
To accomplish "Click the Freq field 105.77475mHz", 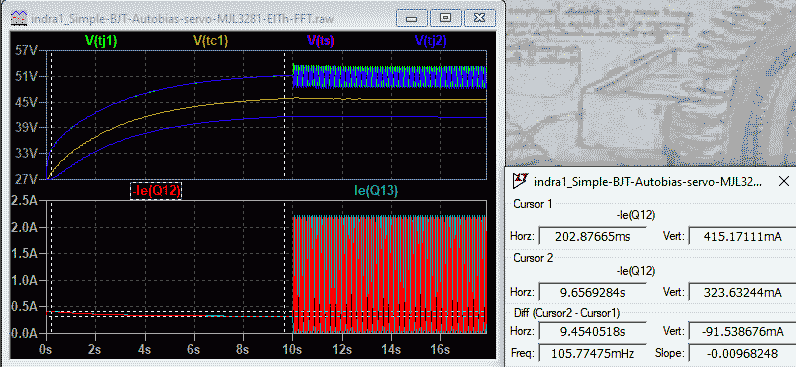I will tap(592, 352).
